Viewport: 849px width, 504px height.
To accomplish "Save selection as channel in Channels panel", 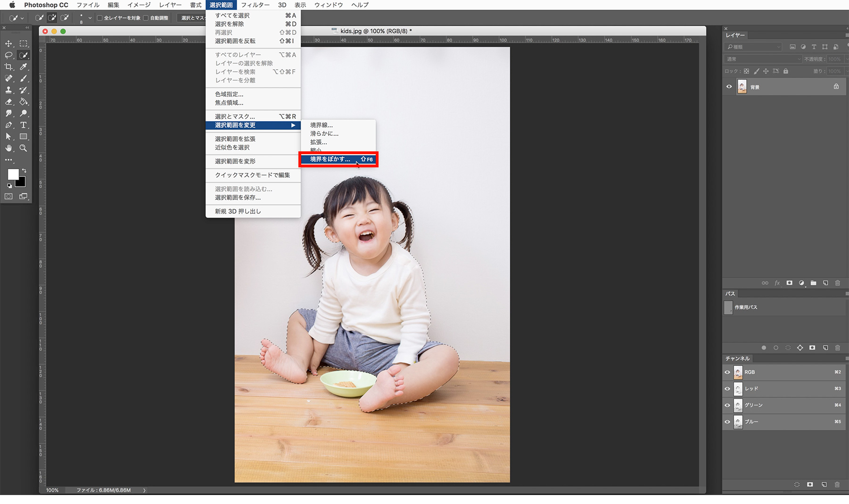I will click(810, 484).
